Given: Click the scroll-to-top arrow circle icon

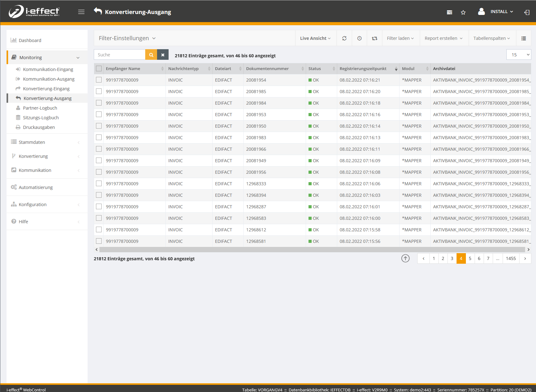Looking at the screenshot, I should (x=405, y=258).
